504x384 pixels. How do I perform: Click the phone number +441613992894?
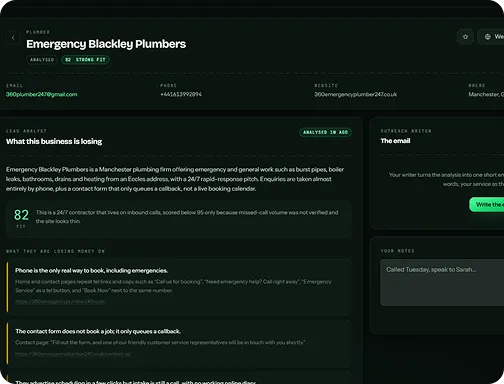[x=181, y=94]
